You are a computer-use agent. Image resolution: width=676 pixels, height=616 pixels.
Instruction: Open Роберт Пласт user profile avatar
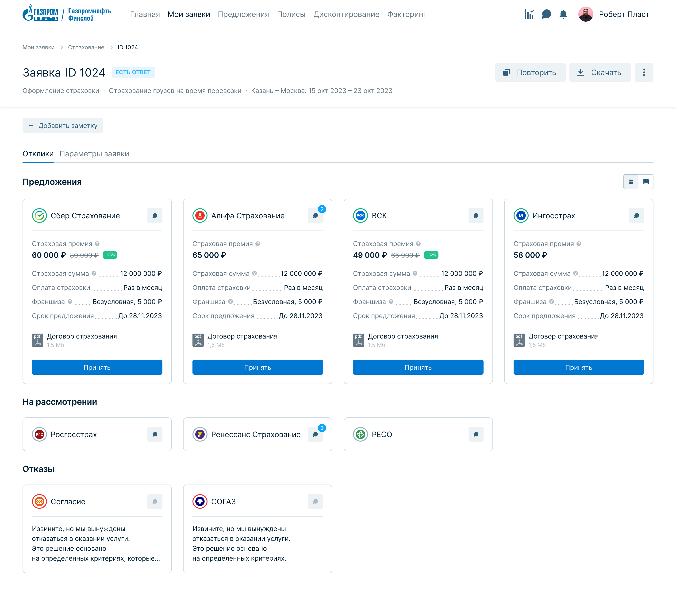point(585,14)
